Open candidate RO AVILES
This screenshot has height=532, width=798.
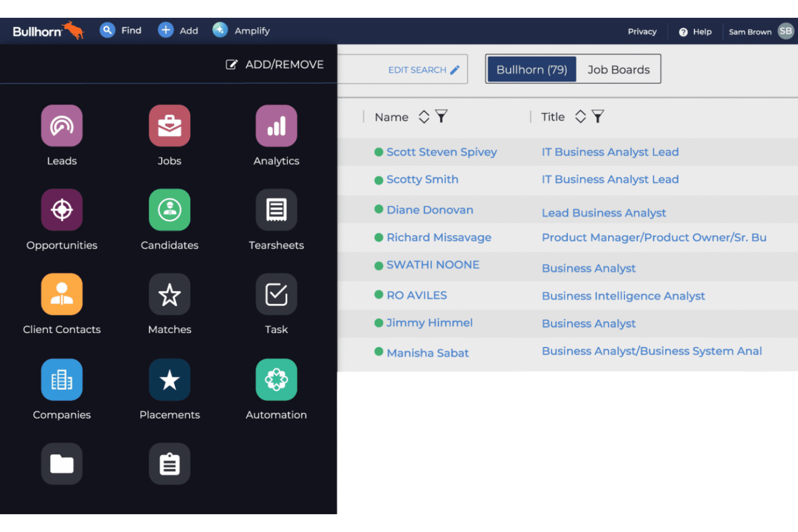(417, 295)
